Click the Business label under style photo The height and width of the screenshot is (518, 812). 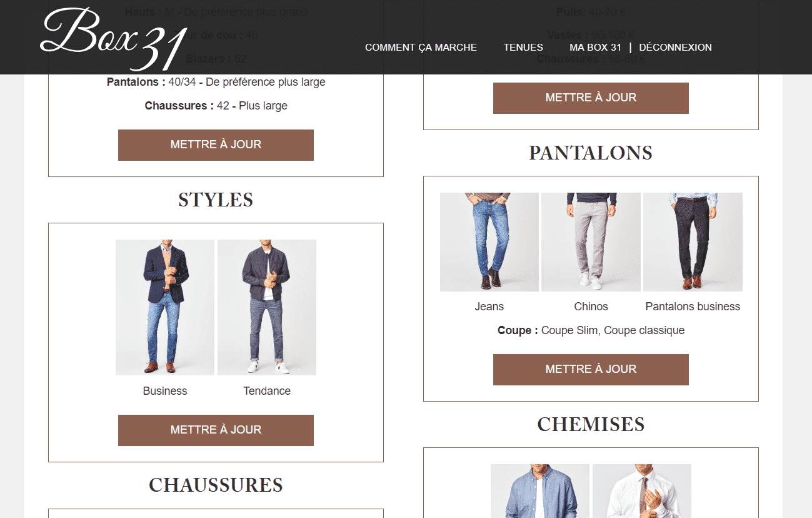165,391
